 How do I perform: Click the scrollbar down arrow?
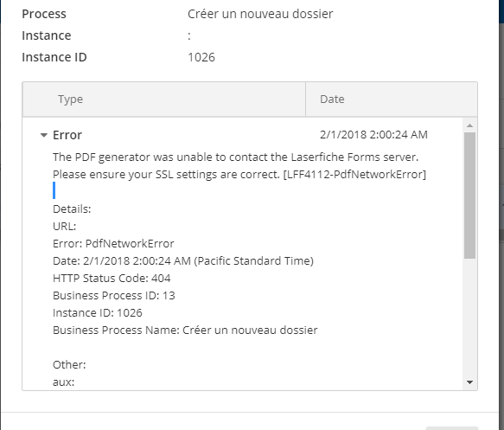[x=470, y=382]
